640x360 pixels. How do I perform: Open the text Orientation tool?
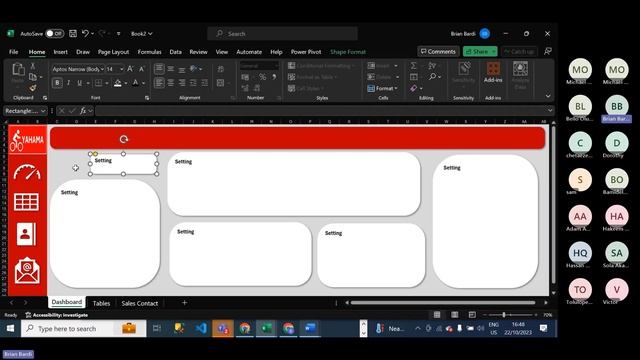(193, 69)
